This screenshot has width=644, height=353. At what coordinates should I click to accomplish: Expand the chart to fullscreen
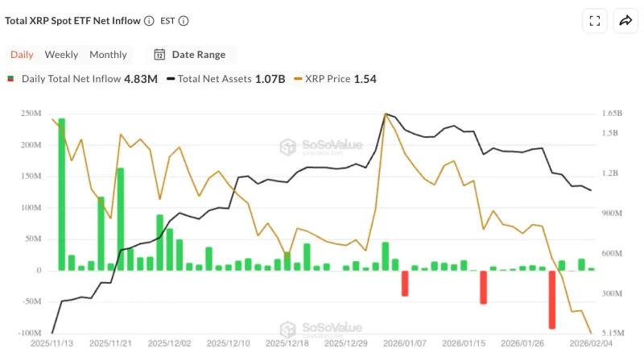click(x=595, y=21)
